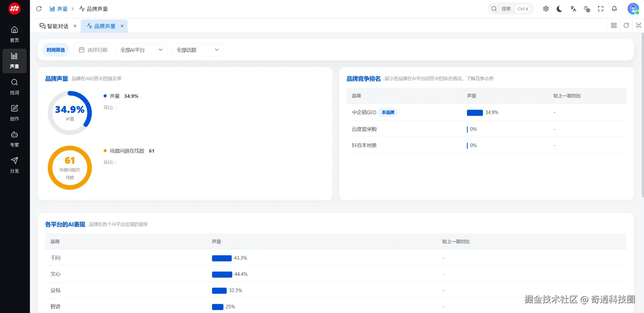Screen dimensions: 644x313
Task: Click the globe icon in the header
Action: (x=587, y=9)
